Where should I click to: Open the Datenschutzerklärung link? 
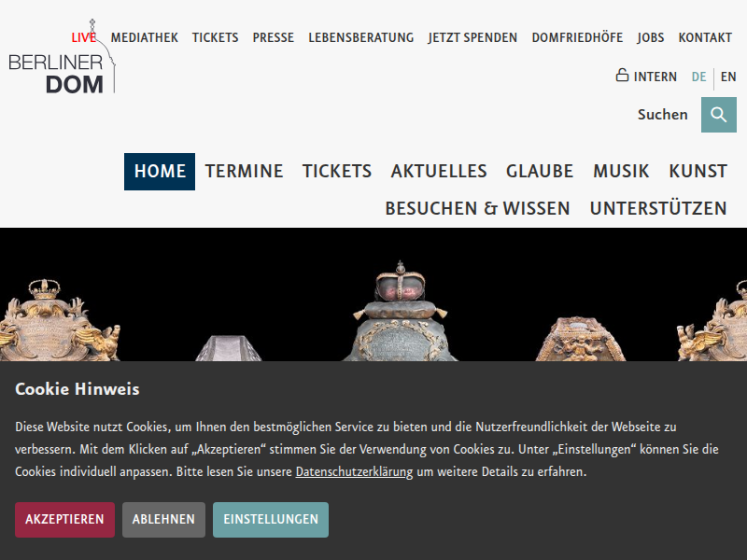(x=354, y=472)
